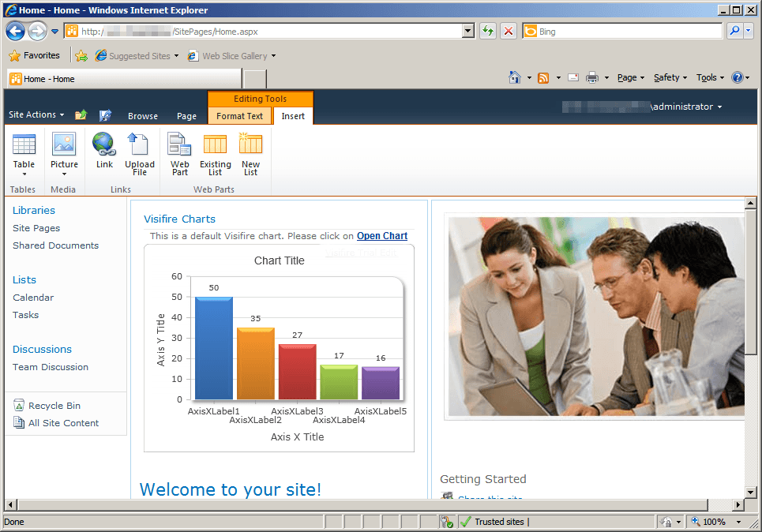The image size is (762, 532).
Task: Open the Safety command menu
Action: click(670, 77)
